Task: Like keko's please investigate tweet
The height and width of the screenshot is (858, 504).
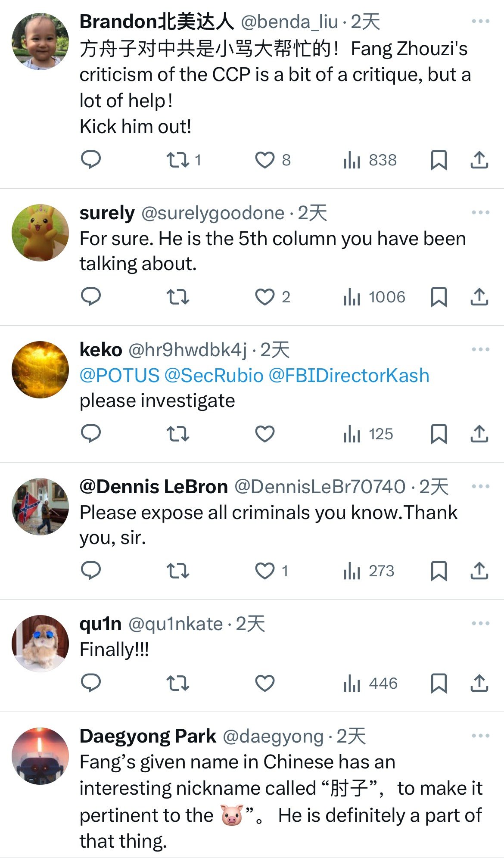Action: tap(264, 434)
